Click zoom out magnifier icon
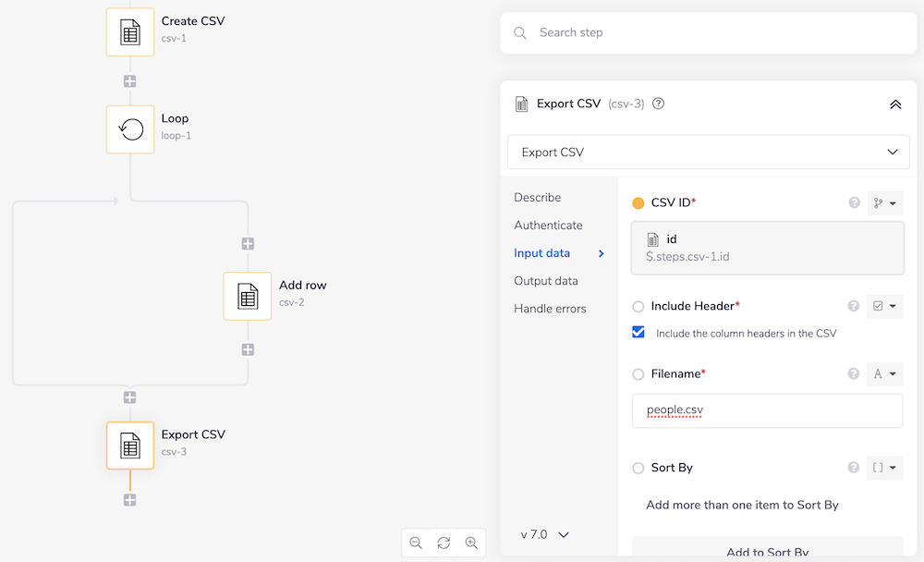This screenshot has width=924, height=562. point(416,543)
